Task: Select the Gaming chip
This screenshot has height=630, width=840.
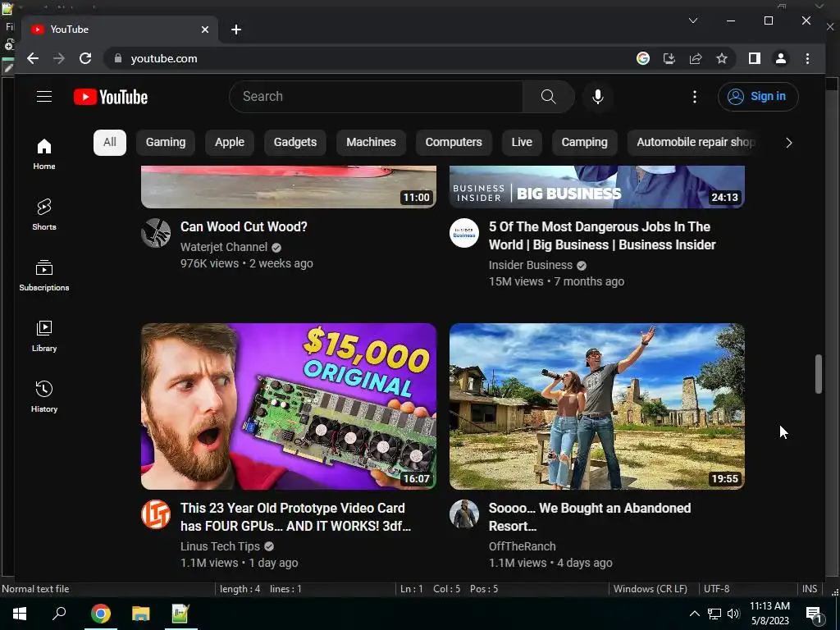Action: 166,143
